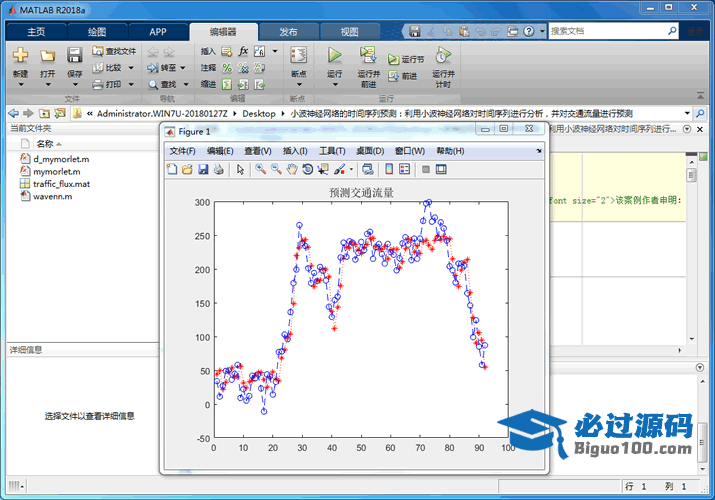Expand the 打印 dropdown arrow
Screen dimensions: 715x500
pyautogui.click(x=131, y=84)
